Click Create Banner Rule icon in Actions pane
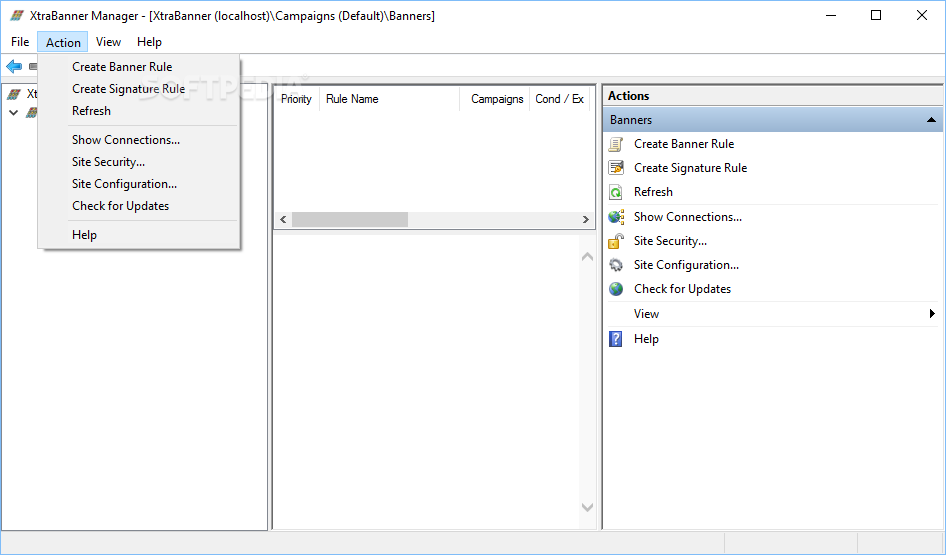The height and width of the screenshot is (555, 946). [x=615, y=144]
